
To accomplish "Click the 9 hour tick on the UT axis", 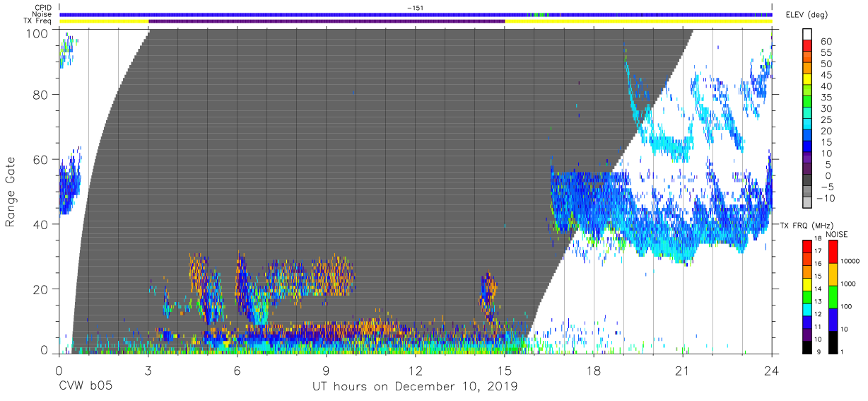I will point(326,370).
